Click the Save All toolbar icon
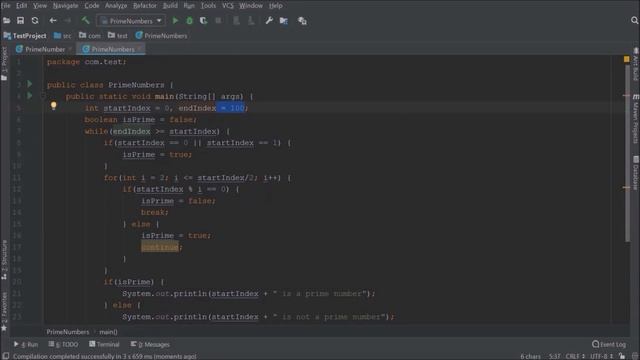The width and height of the screenshot is (640, 360). [x=20, y=21]
